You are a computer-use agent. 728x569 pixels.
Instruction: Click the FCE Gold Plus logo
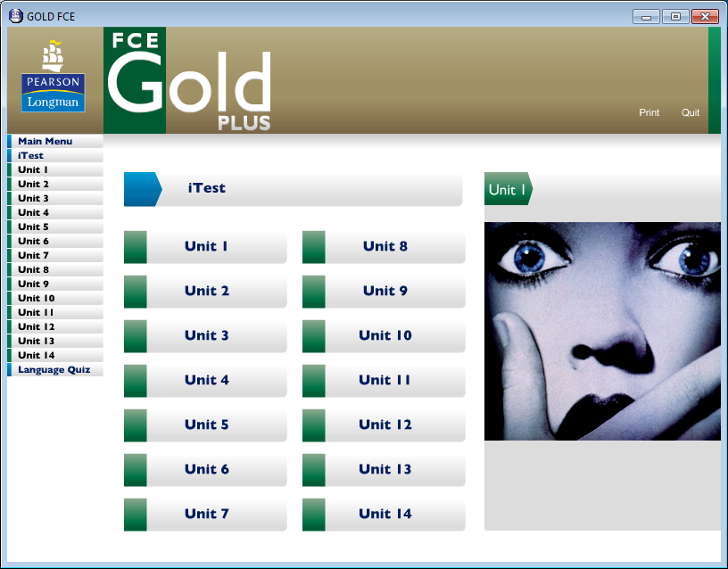click(188, 80)
